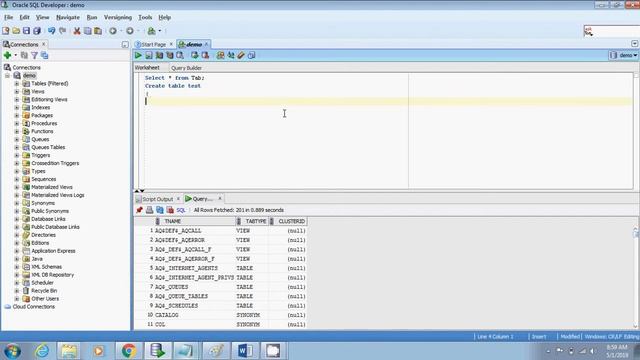
Task: Collapse the demo connection node
Action: click(7, 76)
